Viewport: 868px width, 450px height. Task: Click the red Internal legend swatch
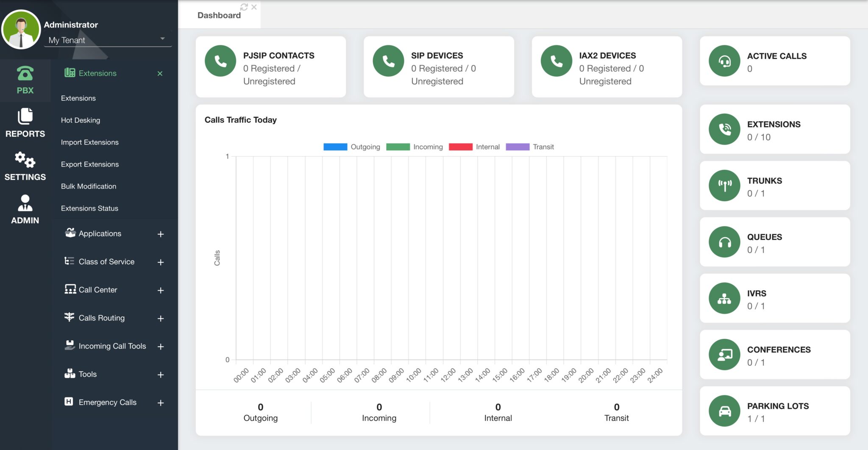coord(462,147)
